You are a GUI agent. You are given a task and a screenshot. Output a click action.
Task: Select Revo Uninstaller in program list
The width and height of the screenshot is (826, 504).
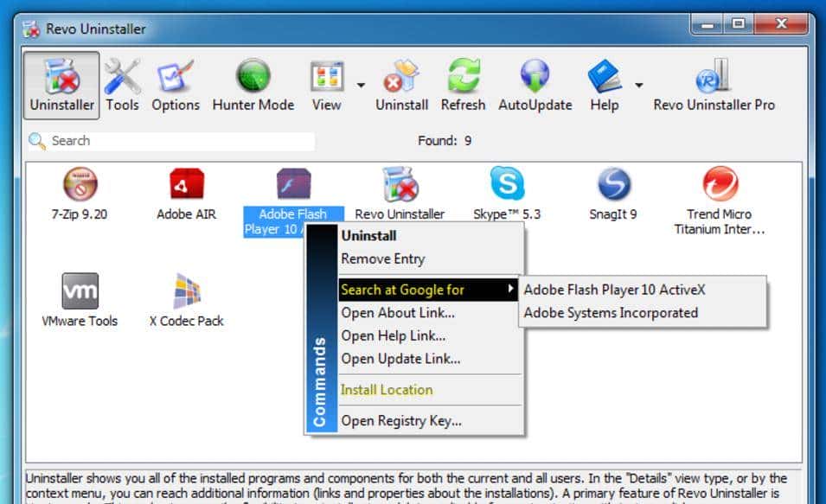pos(400,184)
